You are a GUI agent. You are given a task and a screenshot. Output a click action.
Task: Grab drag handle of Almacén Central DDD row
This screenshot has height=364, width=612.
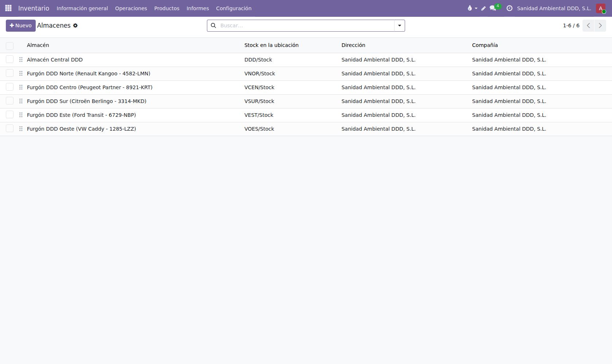point(21,60)
